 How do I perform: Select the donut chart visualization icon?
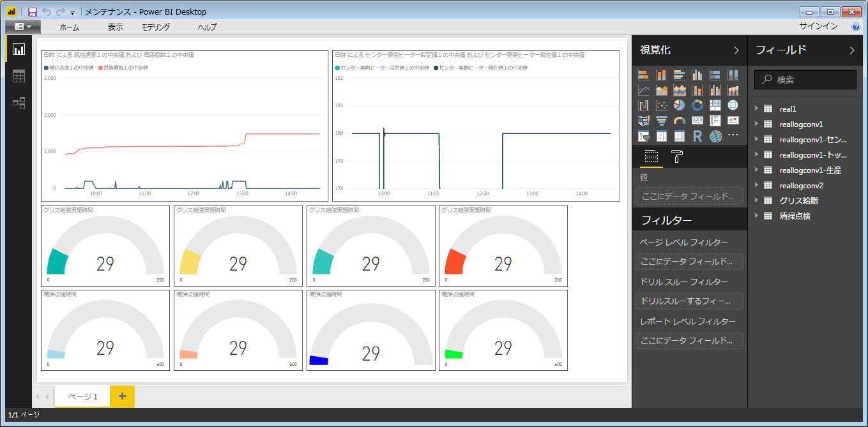click(x=697, y=105)
